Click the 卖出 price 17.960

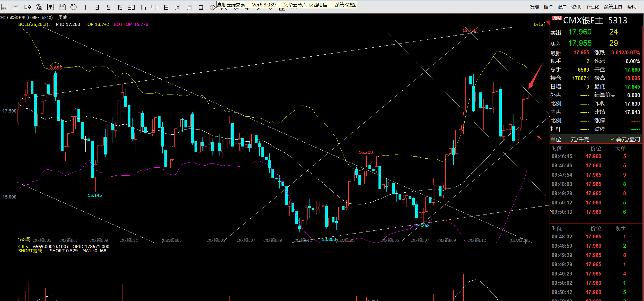580,32
